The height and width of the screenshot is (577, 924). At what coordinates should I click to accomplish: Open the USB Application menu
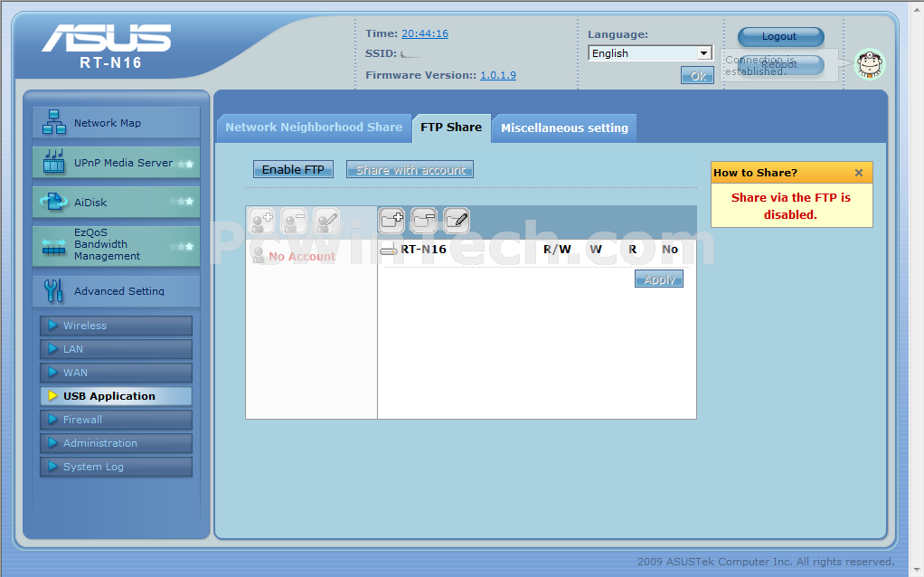(x=116, y=396)
